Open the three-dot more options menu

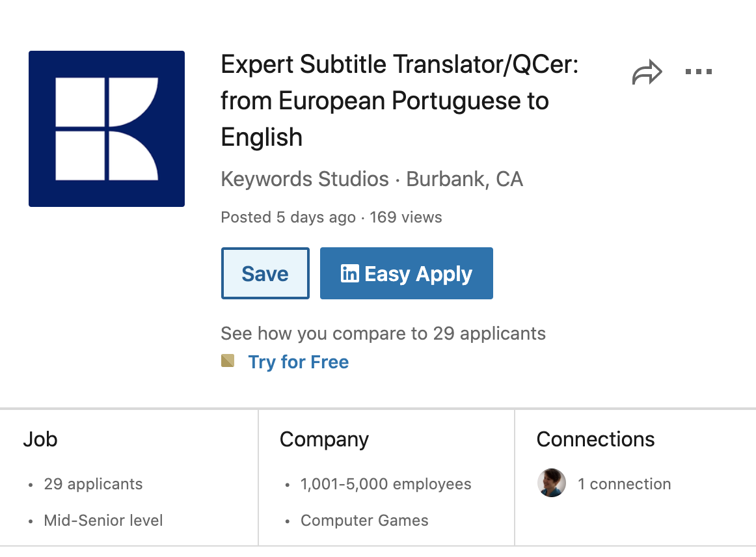coord(699,72)
